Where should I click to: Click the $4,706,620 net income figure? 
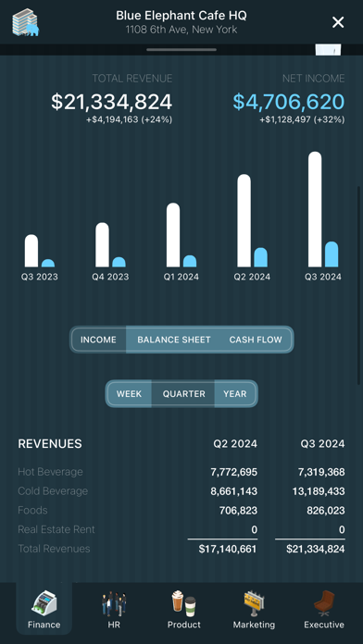tap(289, 102)
